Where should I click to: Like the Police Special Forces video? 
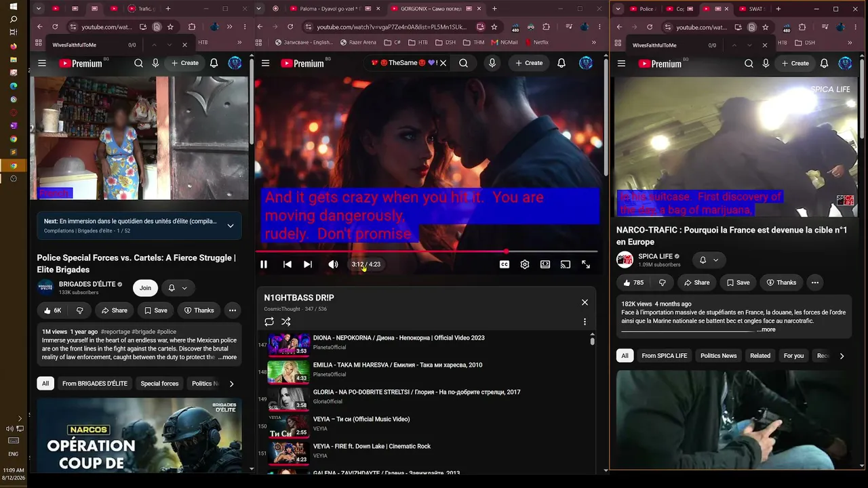pos(52,310)
